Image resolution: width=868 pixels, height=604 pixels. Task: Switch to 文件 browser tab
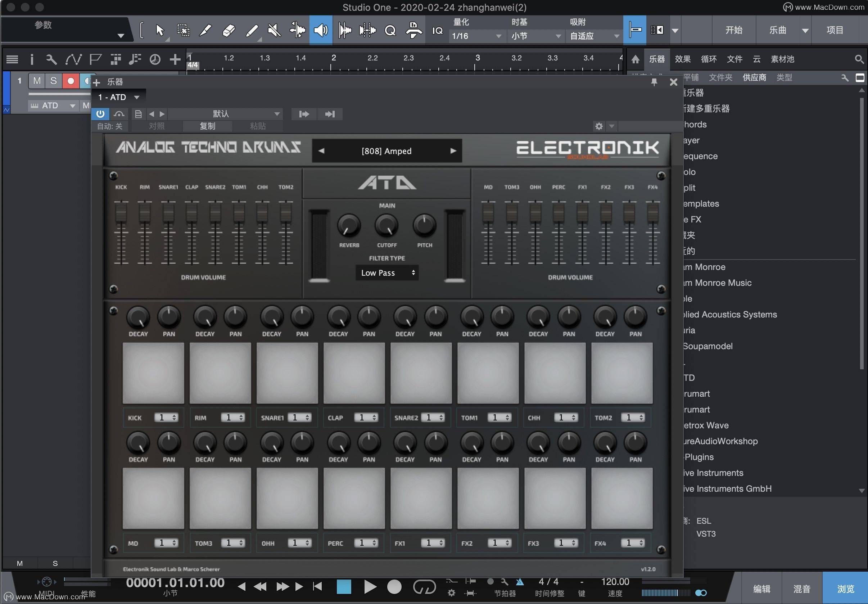(x=734, y=59)
